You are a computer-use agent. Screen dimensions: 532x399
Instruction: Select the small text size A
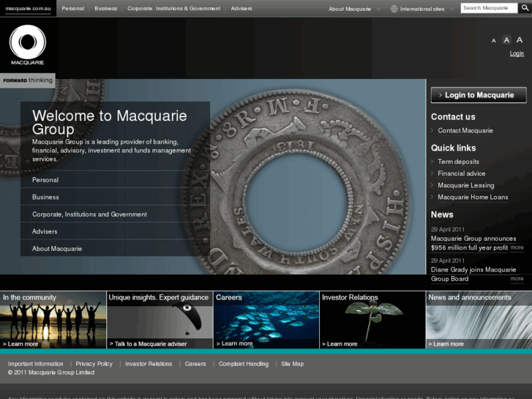(494, 41)
